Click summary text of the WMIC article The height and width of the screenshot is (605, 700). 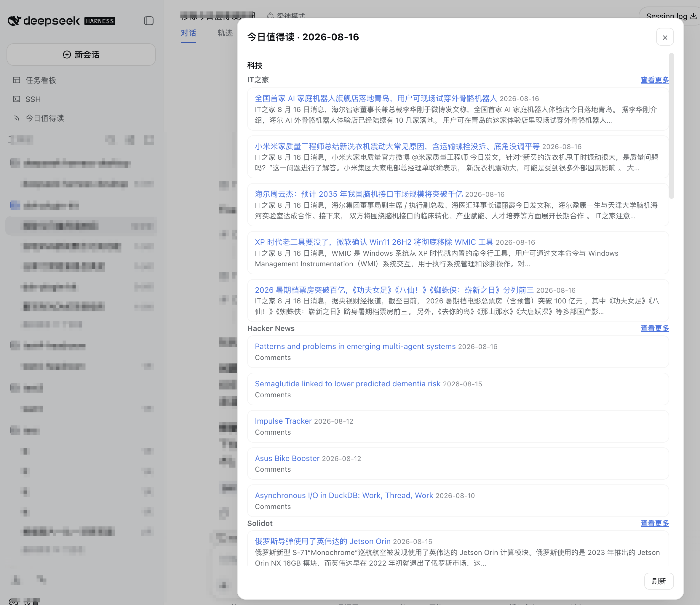(x=437, y=258)
